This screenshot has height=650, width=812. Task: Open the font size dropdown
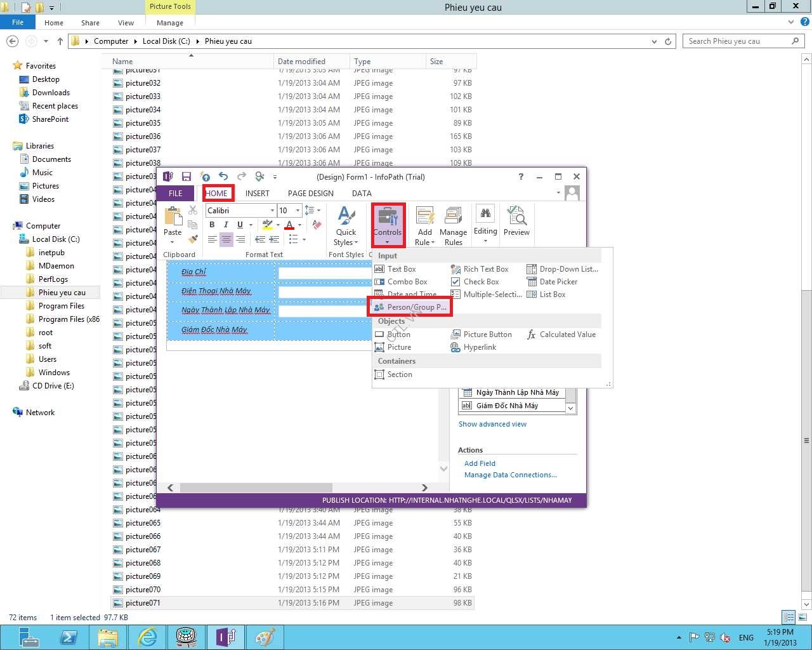click(298, 211)
